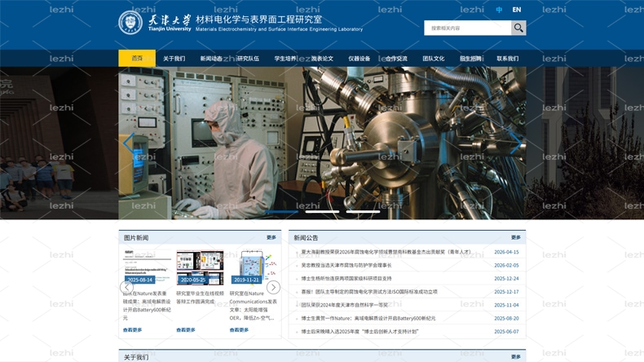
Task: Click the search input field
Action: point(468,28)
